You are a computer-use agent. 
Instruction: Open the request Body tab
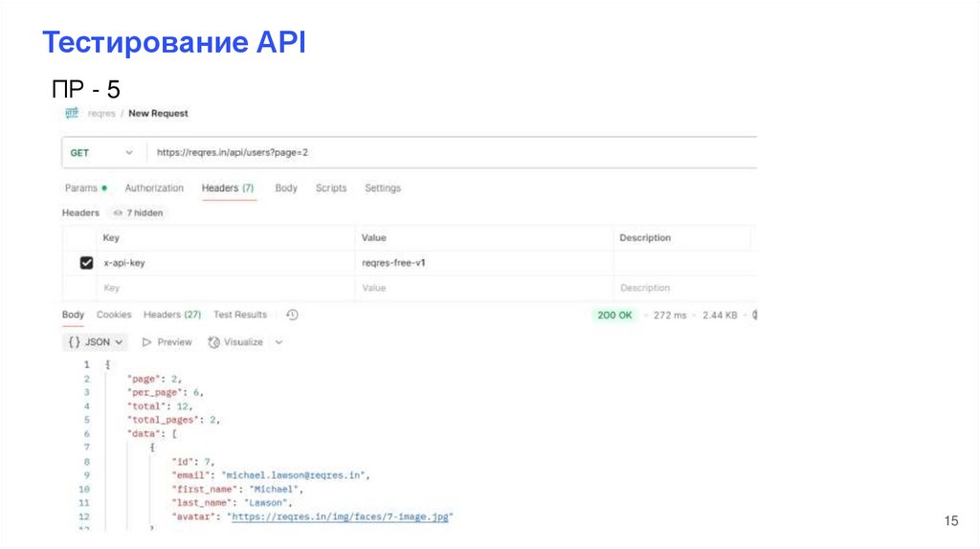click(286, 188)
